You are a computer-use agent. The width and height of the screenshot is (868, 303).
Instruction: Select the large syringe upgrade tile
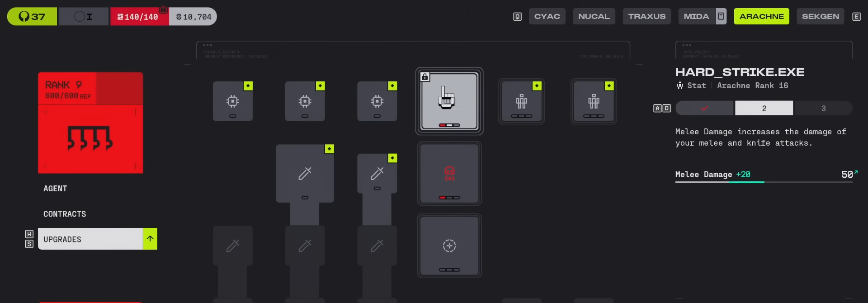coord(305,174)
